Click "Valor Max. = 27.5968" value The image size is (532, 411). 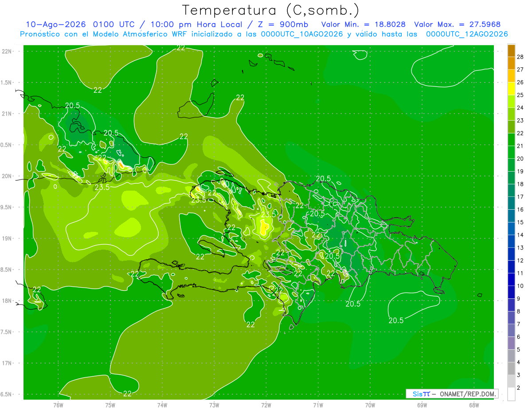457,24
